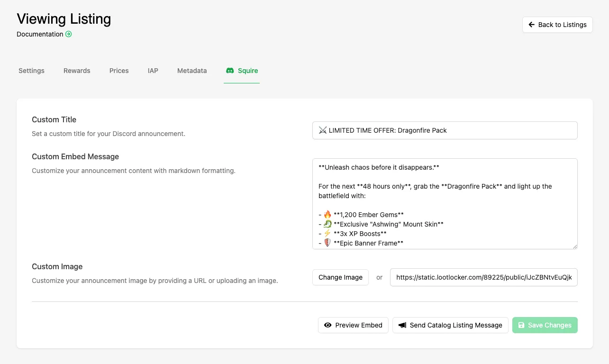Click Preview Embed button
This screenshot has width=609, height=364.
point(353,325)
